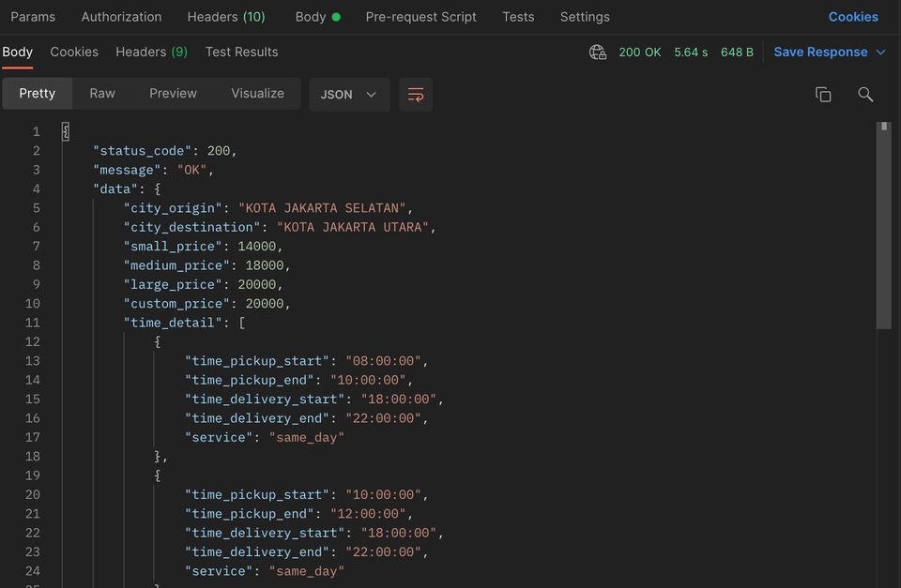Click the "KOTA JAKARTA UTARA" value

[x=353, y=227]
